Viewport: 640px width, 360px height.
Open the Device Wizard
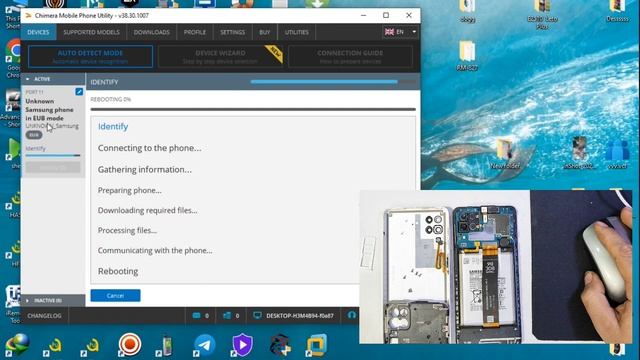pos(220,56)
